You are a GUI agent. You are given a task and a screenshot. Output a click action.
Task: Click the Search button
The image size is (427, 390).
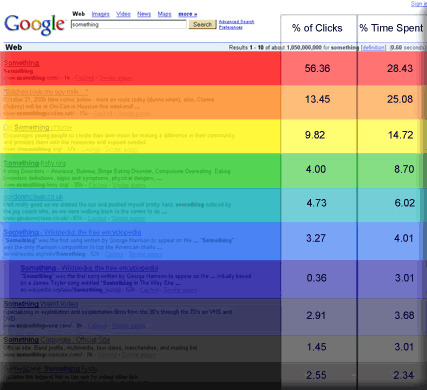(202, 24)
